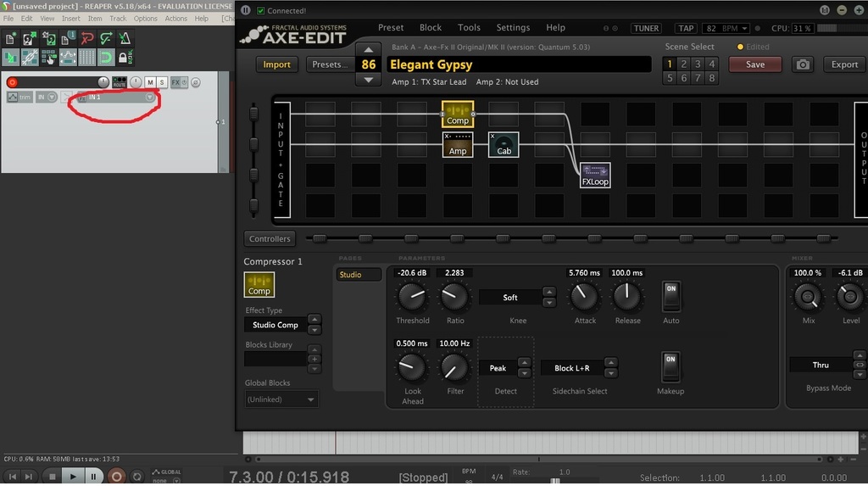The height and width of the screenshot is (486, 868).
Task: Select Scene 5 in Scene Select
Action: tap(670, 77)
